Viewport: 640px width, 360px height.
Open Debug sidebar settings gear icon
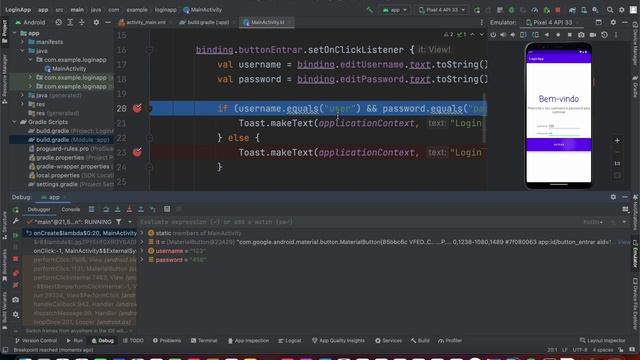(x=16, y=315)
